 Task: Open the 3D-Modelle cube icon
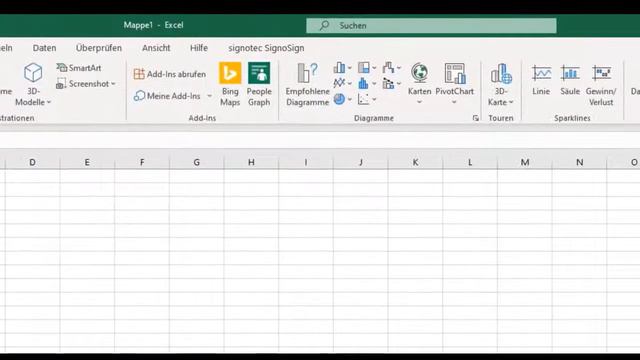point(33,73)
